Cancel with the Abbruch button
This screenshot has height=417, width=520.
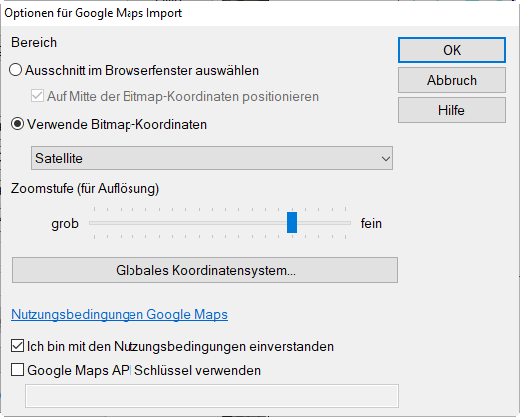tap(452, 80)
